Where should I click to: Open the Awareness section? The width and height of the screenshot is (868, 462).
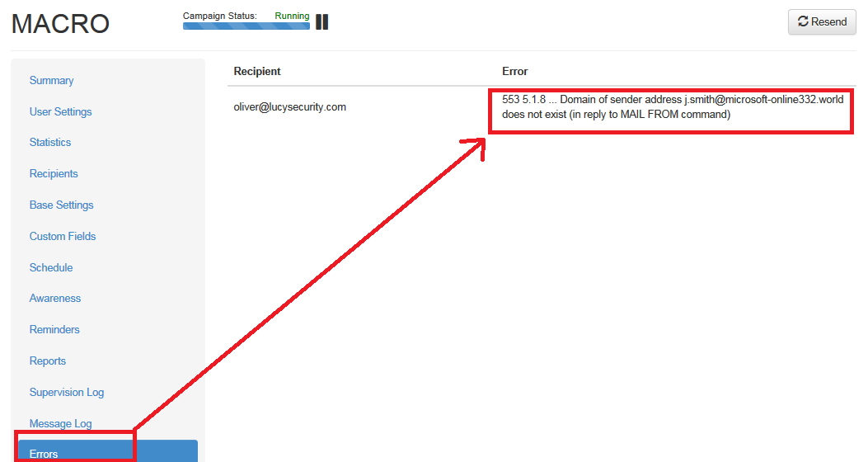coord(54,298)
